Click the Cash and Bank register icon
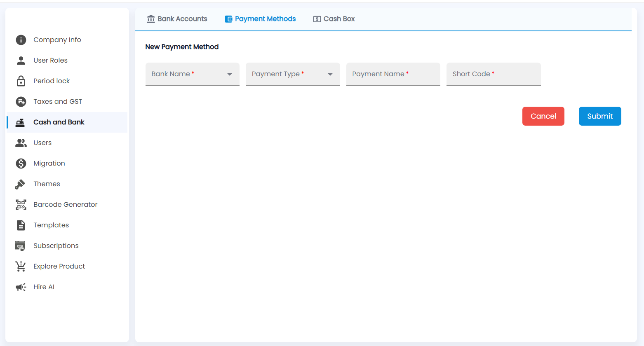 (x=20, y=122)
